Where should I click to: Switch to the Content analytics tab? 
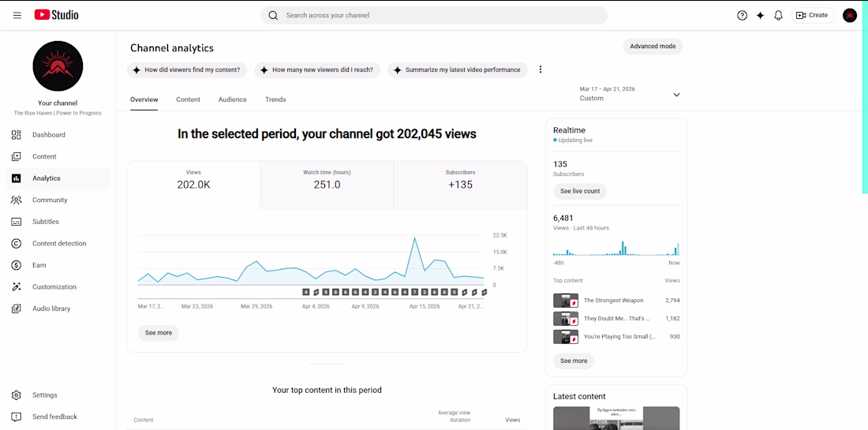point(189,99)
